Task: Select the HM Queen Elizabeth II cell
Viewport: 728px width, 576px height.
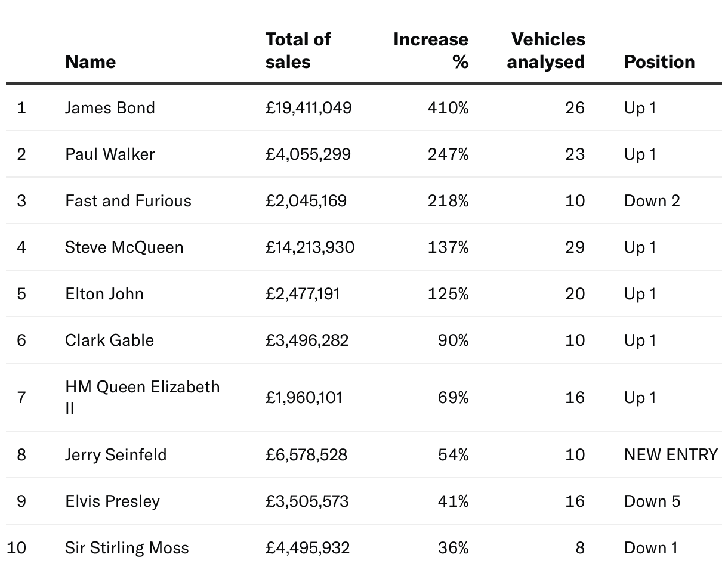Action: pos(142,397)
